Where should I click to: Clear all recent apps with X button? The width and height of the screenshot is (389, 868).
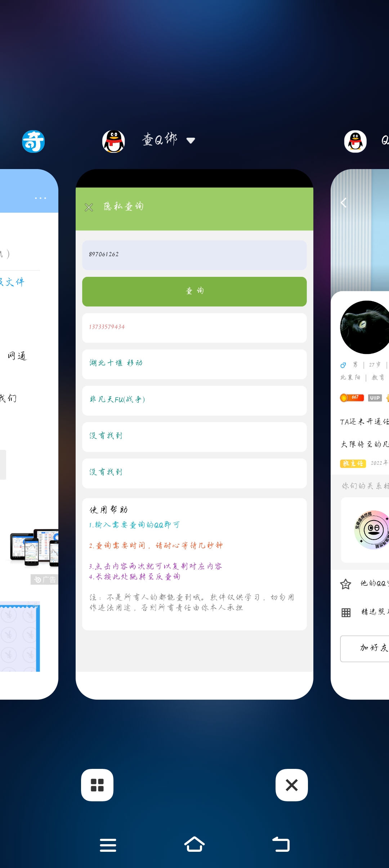coord(292,785)
